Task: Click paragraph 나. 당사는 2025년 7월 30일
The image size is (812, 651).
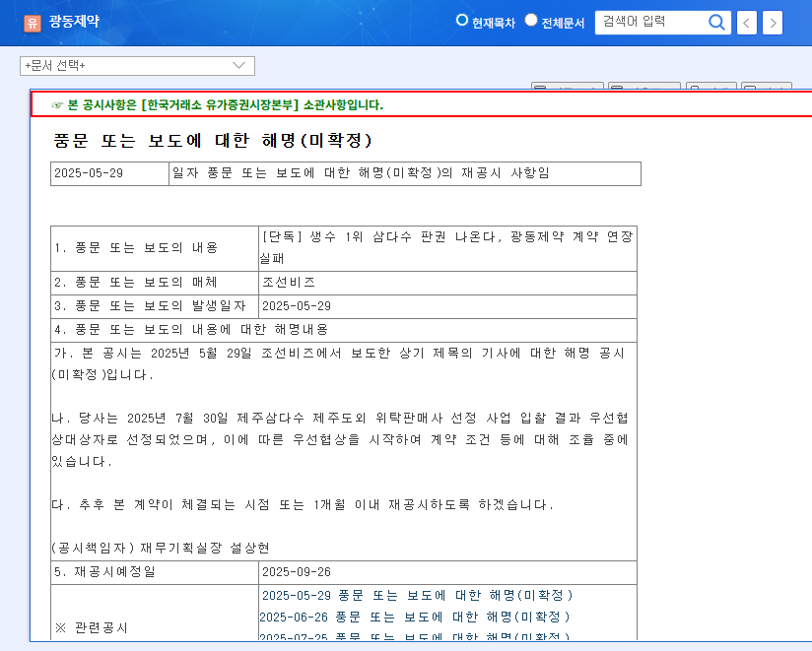Action: coord(340,439)
